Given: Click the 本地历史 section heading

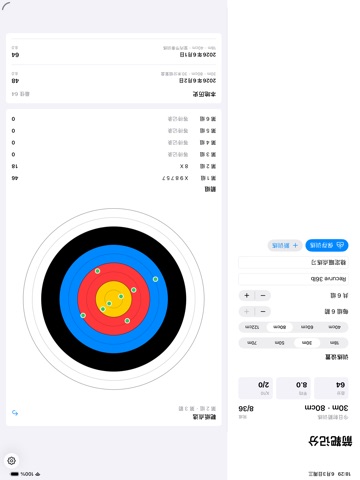Looking at the screenshot, I should click(204, 94).
